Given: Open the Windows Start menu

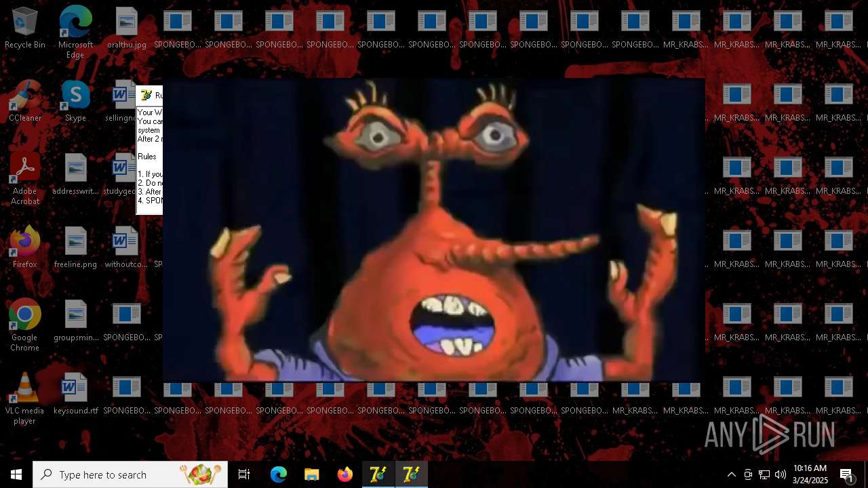Looking at the screenshot, I should point(16,474).
